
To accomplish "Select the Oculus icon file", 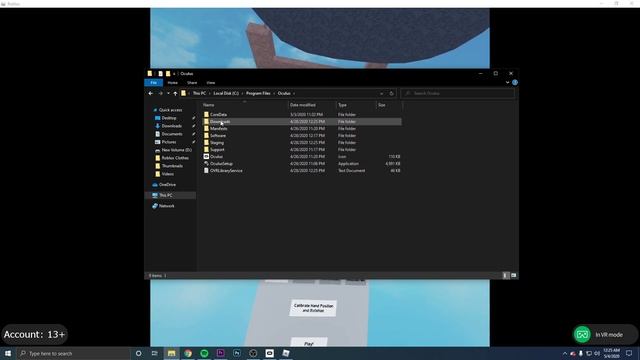I will 216,157.
